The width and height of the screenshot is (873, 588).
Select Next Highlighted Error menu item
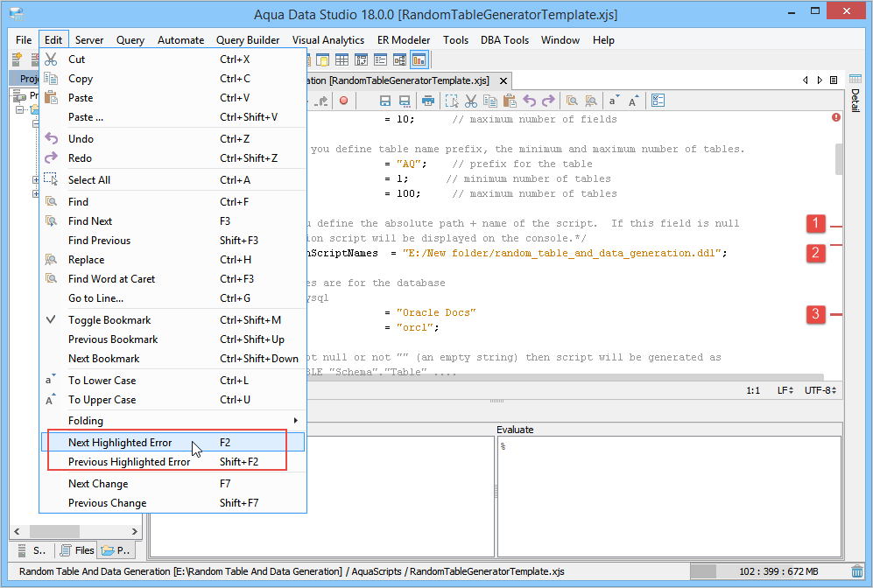173,442
